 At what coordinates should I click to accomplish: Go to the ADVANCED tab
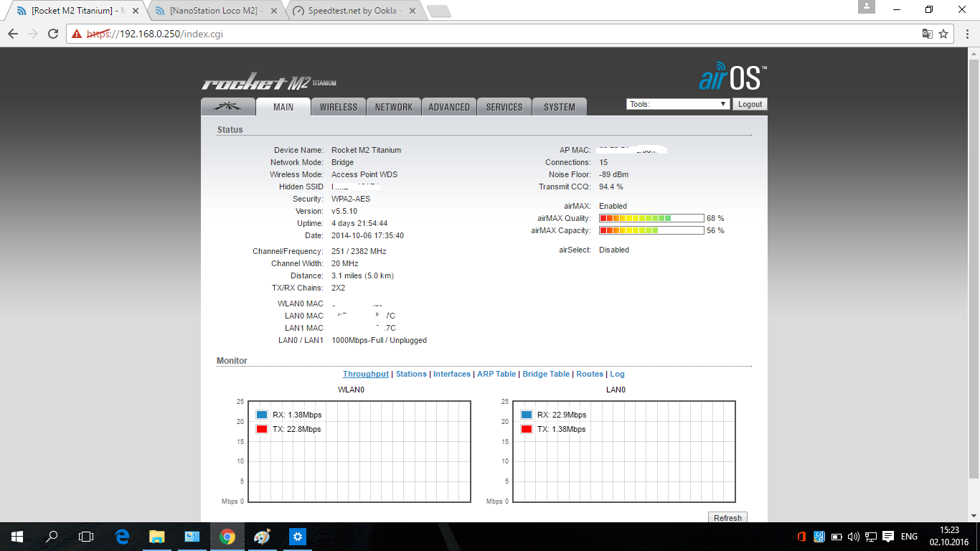point(449,107)
